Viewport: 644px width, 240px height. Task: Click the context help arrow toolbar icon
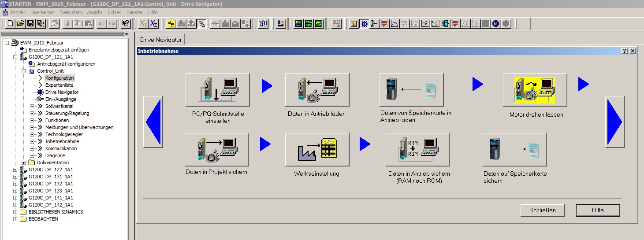[126, 24]
